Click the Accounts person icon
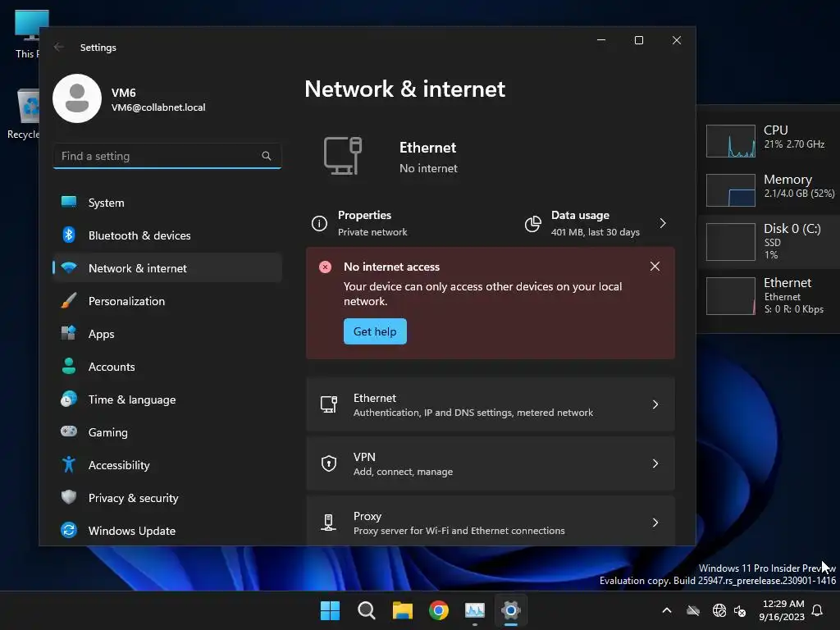 (69, 366)
